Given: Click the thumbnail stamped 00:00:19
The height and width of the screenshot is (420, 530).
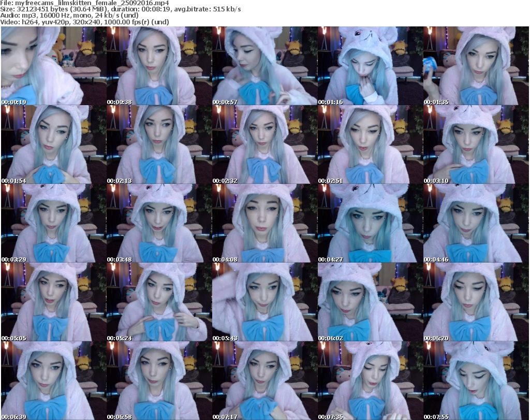Looking at the screenshot, I should pos(54,66).
